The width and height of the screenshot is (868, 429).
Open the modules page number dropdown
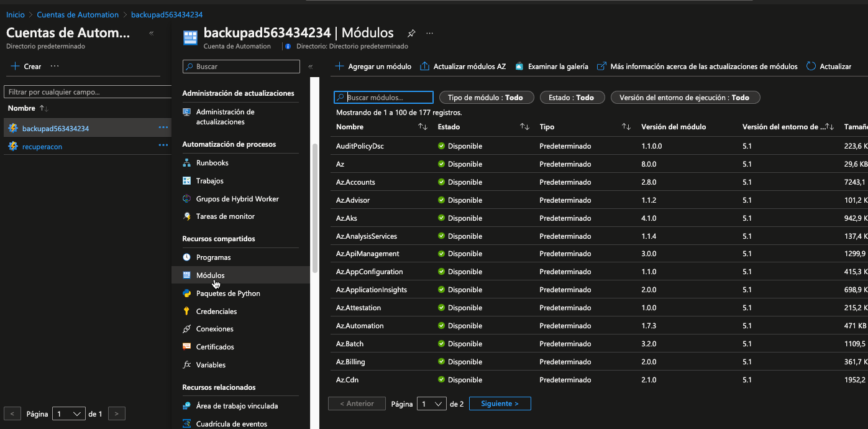[432, 404]
